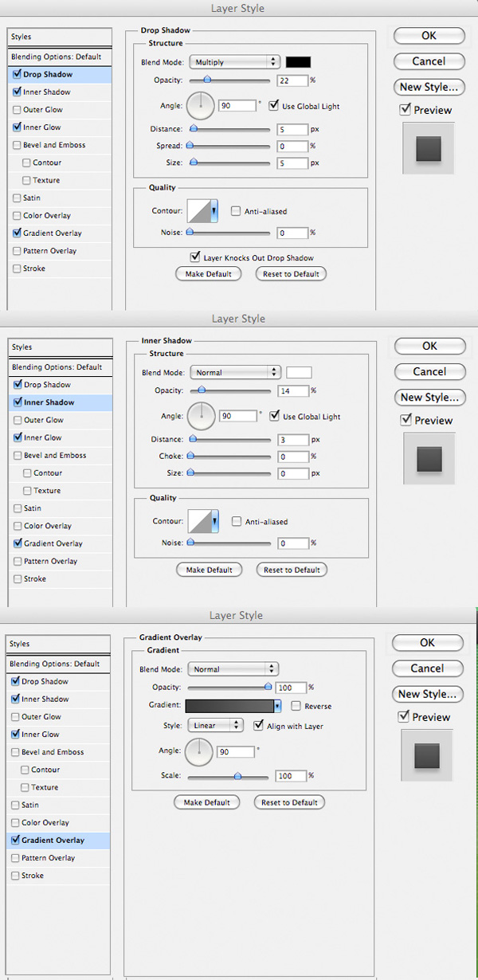Click the angle dial in the Drop Shadow settings

(x=201, y=105)
